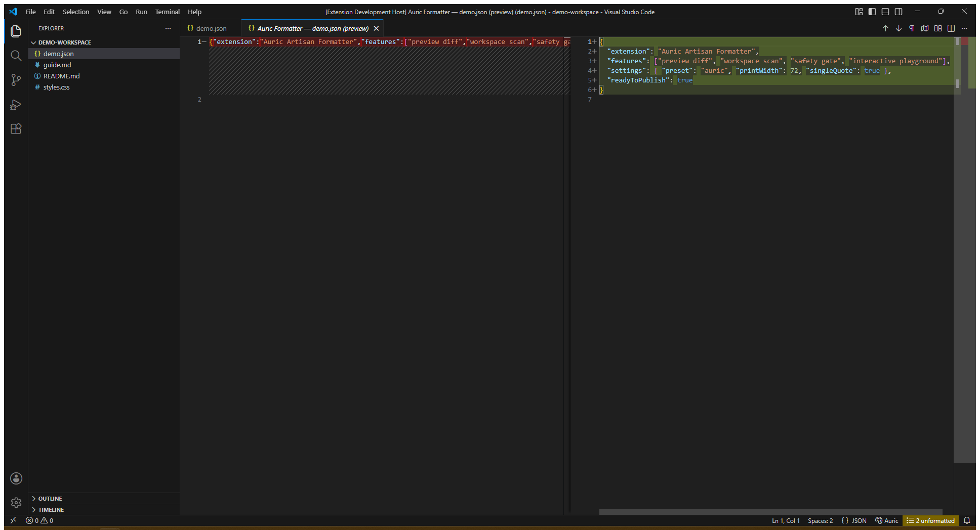This screenshot has width=980, height=530.
Task: Open the Help menu
Action: pyautogui.click(x=195, y=12)
